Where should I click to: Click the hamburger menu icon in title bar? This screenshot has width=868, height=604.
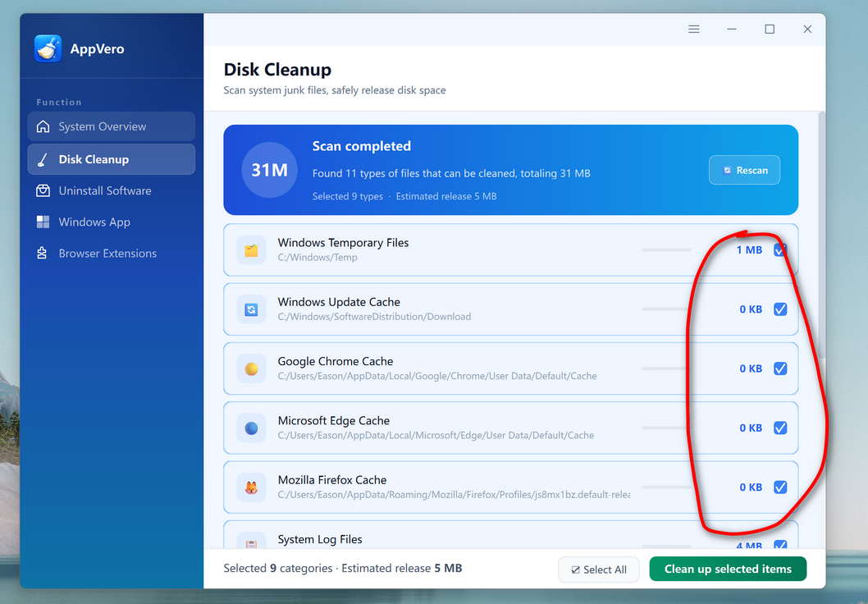693,29
